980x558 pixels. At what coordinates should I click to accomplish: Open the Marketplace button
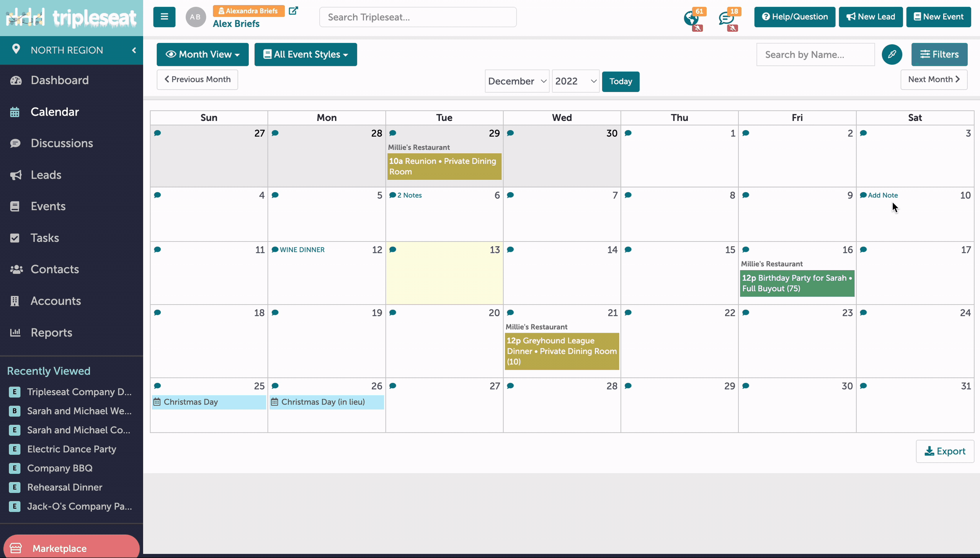[x=71, y=548]
